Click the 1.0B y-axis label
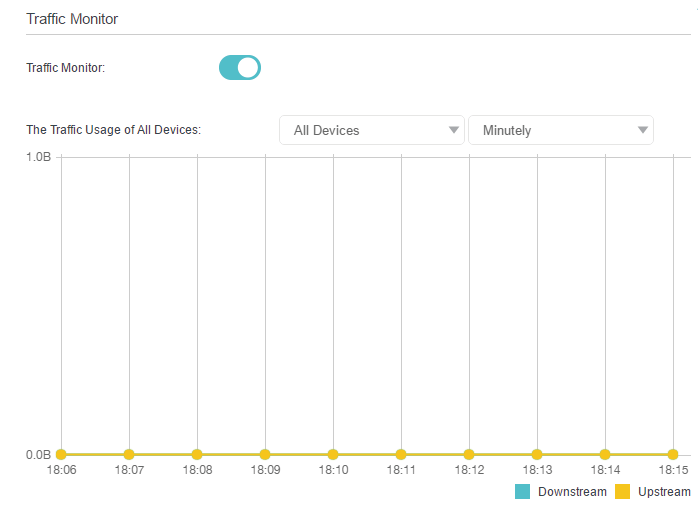 coord(38,157)
